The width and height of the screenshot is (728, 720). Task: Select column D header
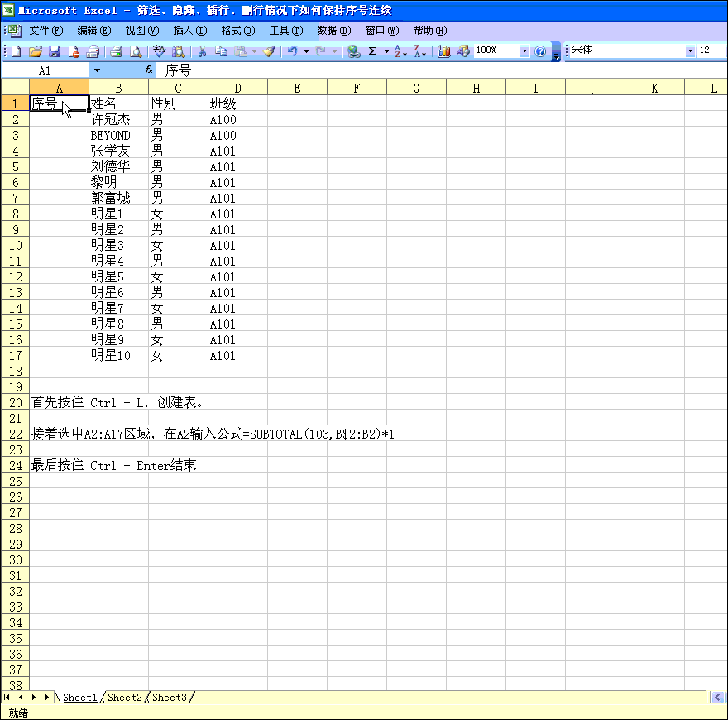pos(237,88)
